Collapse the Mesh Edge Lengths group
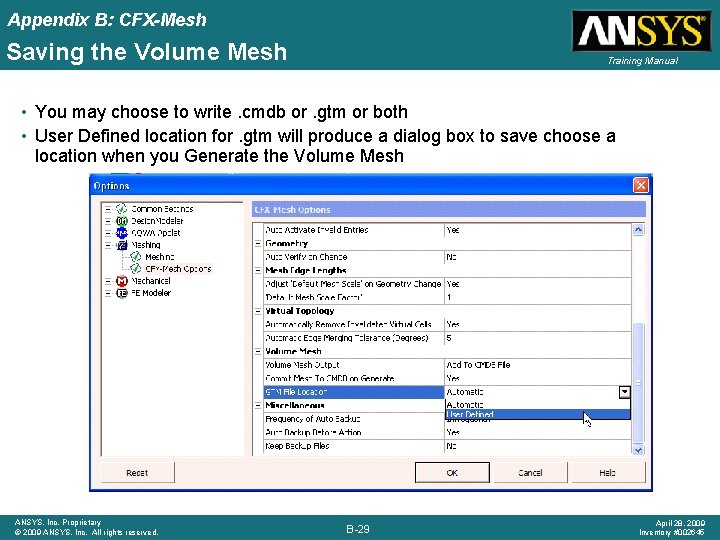 coord(258,270)
